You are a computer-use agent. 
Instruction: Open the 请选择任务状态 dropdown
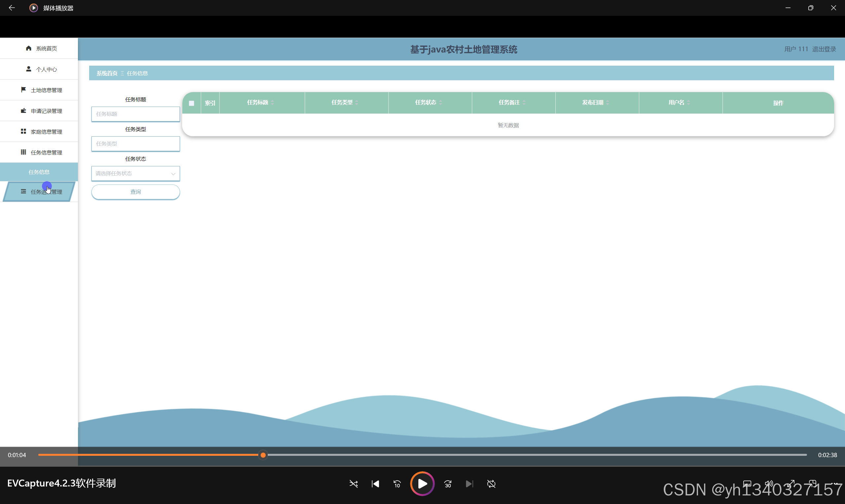pyautogui.click(x=135, y=174)
